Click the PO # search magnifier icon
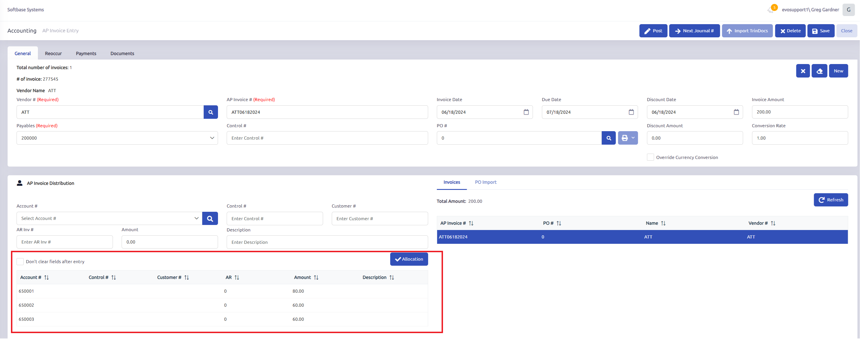This screenshot has height=339, width=868. point(608,138)
